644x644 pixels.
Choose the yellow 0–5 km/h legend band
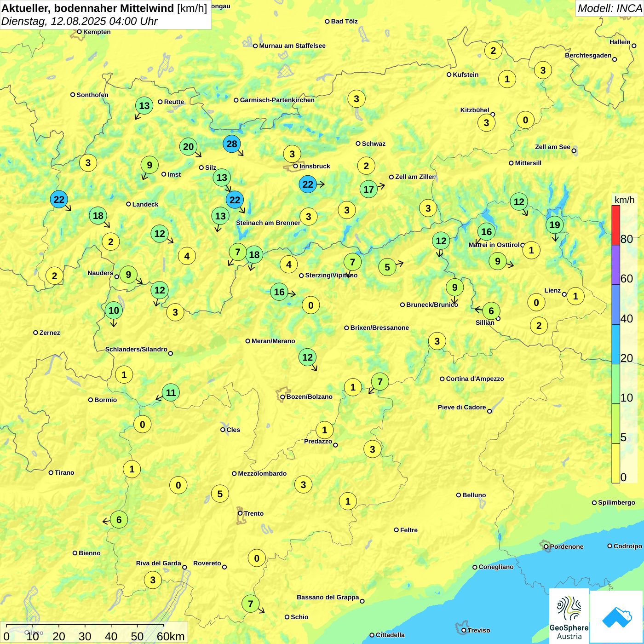click(616, 463)
